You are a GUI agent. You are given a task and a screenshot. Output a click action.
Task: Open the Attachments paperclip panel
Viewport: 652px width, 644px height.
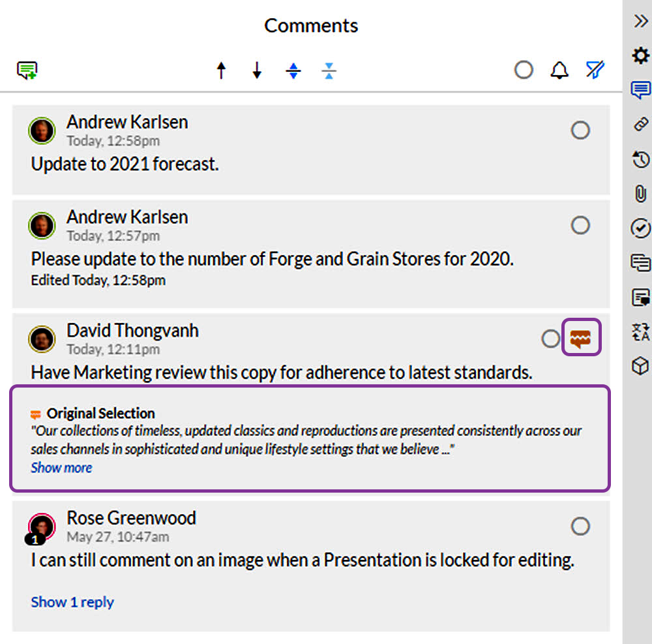pos(641,193)
